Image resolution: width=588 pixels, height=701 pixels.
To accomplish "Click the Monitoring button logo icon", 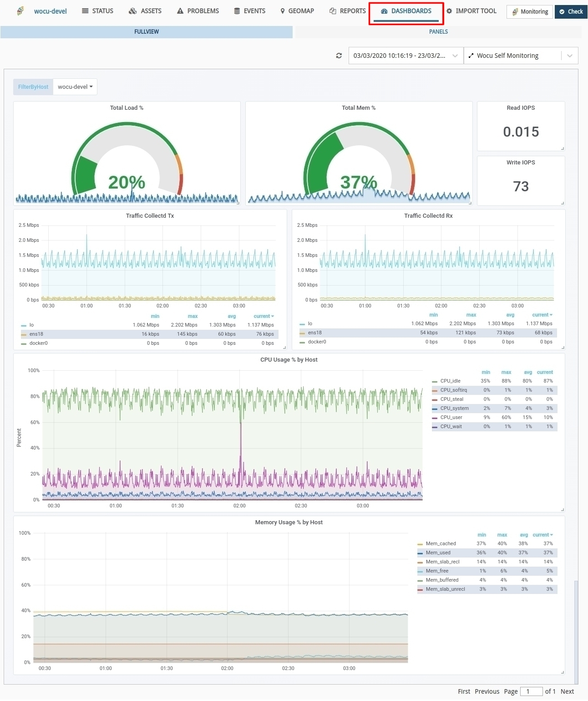I will click(x=515, y=12).
